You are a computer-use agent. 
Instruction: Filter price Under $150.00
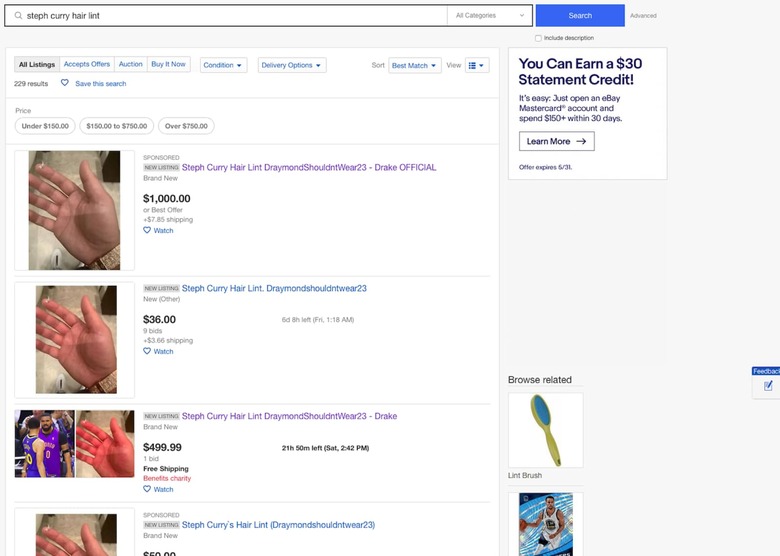pyautogui.click(x=45, y=126)
